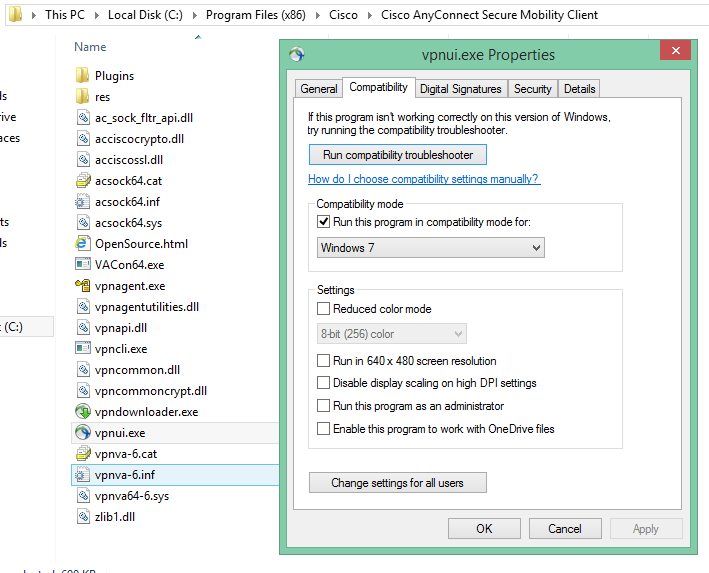Image resolution: width=709 pixels, height=573 pixels.
Task: Enable Reduced color mode checkbox
Action: coord(323,308)
